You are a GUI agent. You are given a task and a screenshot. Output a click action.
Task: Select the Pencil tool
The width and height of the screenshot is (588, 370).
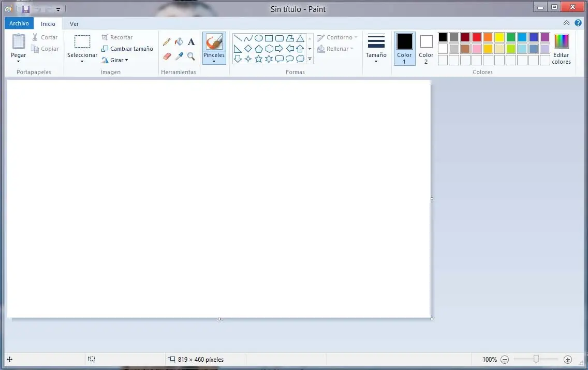167,41
